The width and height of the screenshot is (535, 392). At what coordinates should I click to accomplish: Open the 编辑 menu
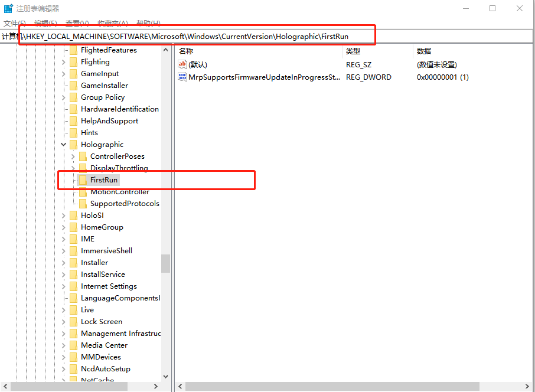pos(44,23)
